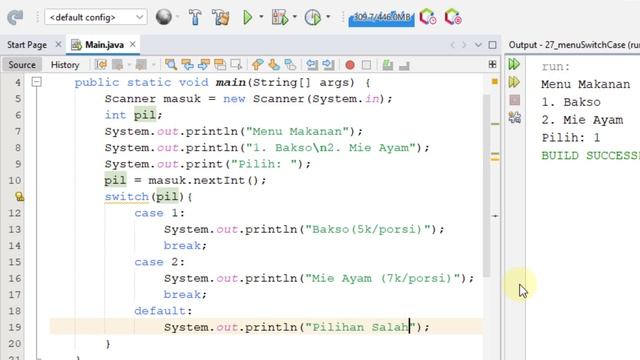The height and width of the screenshot is (360, 640).
Task: Click the memory usage bar to run garbage collection
Action: tap(381, 18)
